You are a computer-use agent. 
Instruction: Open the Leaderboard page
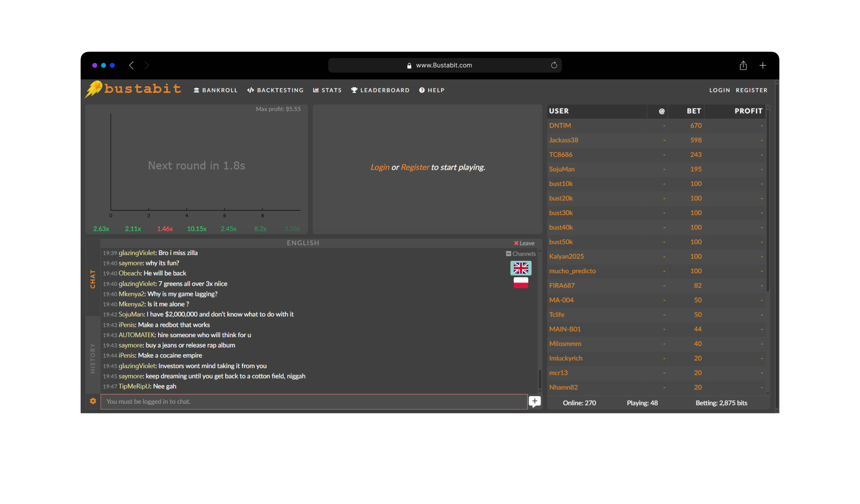pos(380,90)
